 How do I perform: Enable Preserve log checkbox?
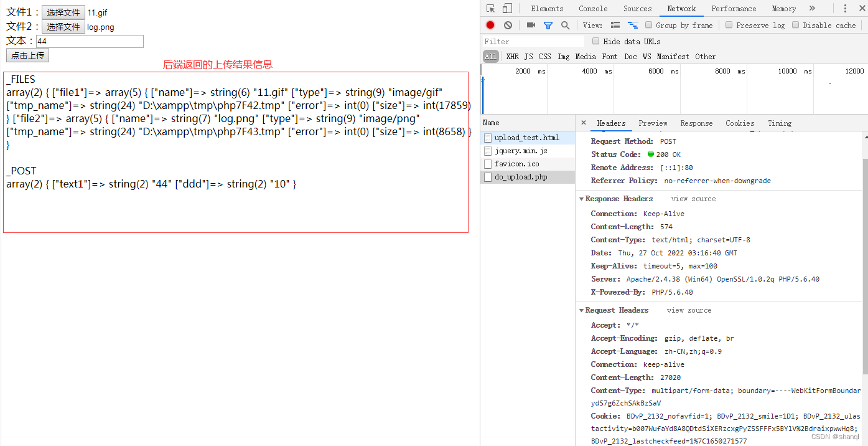(x=729, y=25)
